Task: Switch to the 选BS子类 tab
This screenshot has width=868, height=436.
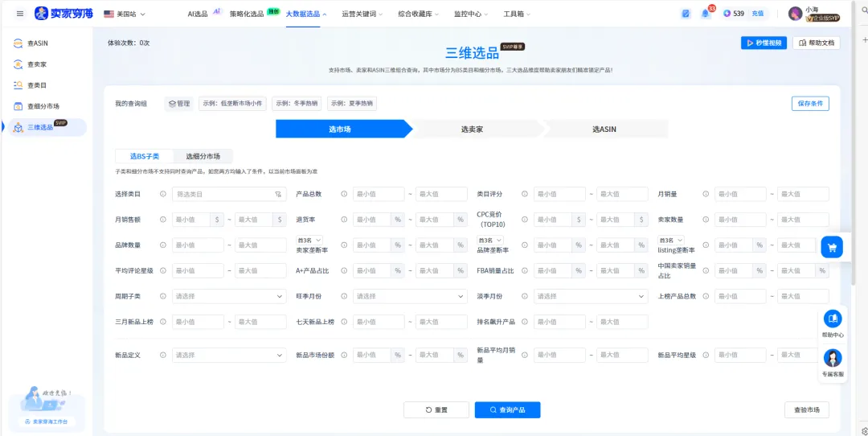Action: coord(145,156)
